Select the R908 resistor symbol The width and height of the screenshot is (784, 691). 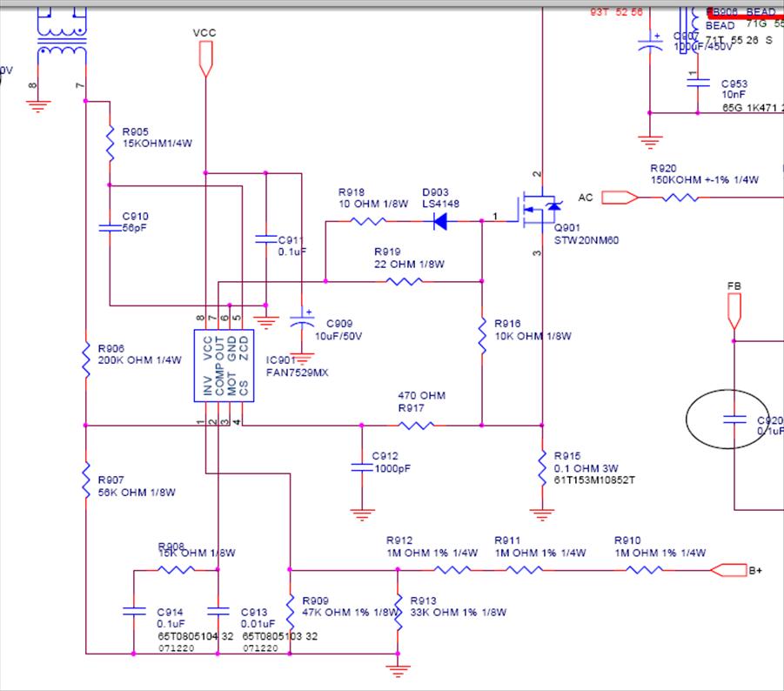point(176,569)
